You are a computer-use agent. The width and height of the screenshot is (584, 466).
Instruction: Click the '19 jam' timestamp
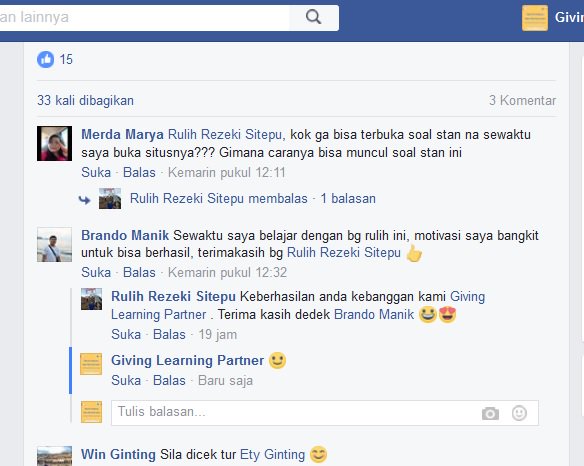218,335
